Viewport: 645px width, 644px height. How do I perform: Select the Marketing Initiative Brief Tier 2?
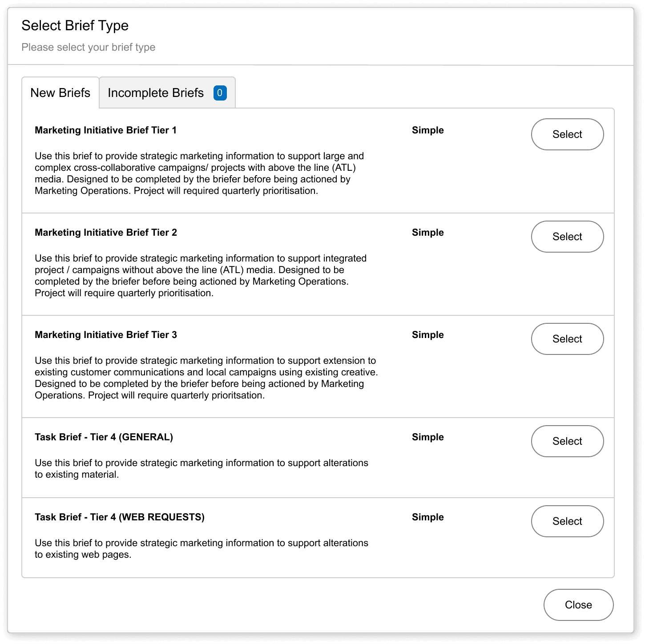pos(567,237)
